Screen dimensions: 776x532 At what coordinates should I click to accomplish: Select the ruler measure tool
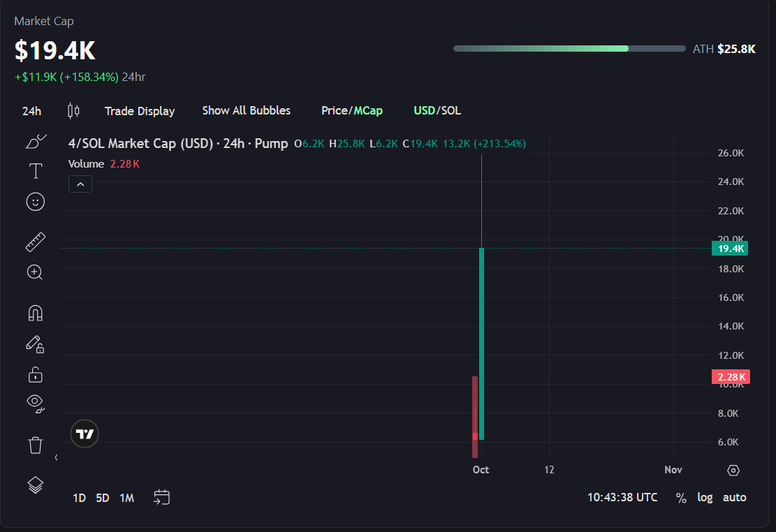(x=35, y=242)
